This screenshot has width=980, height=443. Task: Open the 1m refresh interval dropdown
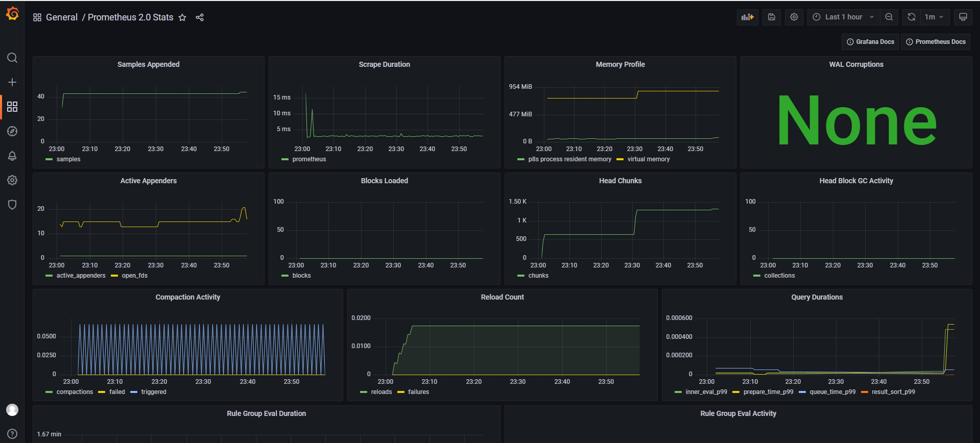click(x=935, y=17)
